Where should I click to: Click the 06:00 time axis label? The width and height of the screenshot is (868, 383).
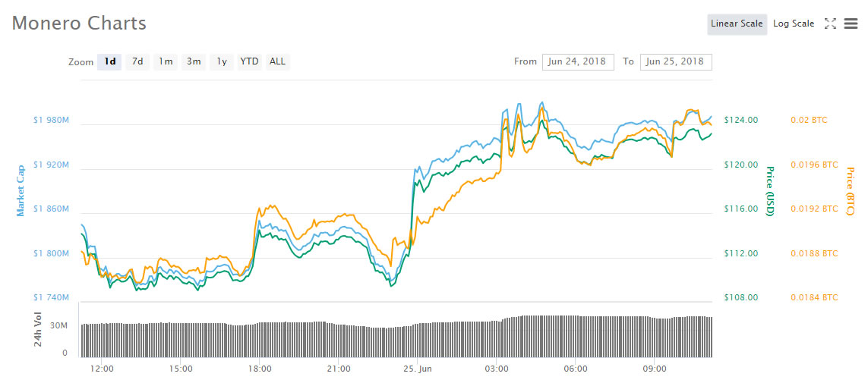575,368
